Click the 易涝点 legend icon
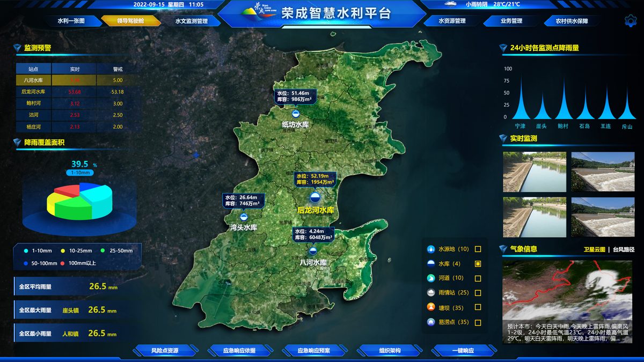644x362 pixels. click(x=430, y=322)
